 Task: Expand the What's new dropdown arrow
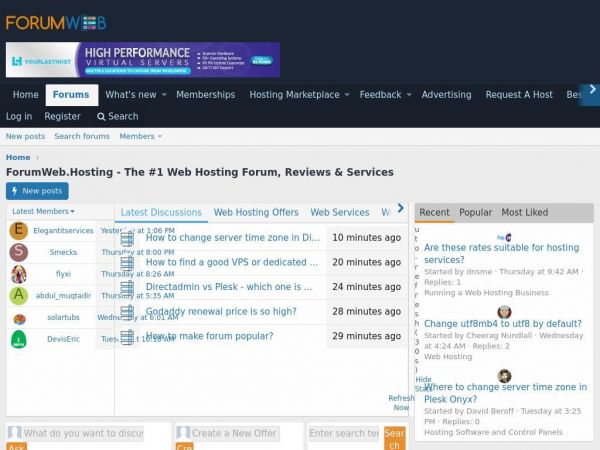pos(166,95)
